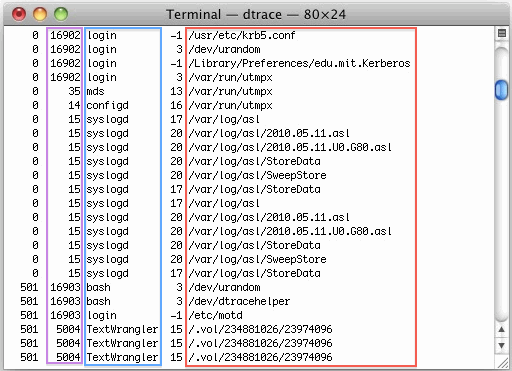
Task: Click the split pane icon above the scrollbar
Action: [501, 33]
